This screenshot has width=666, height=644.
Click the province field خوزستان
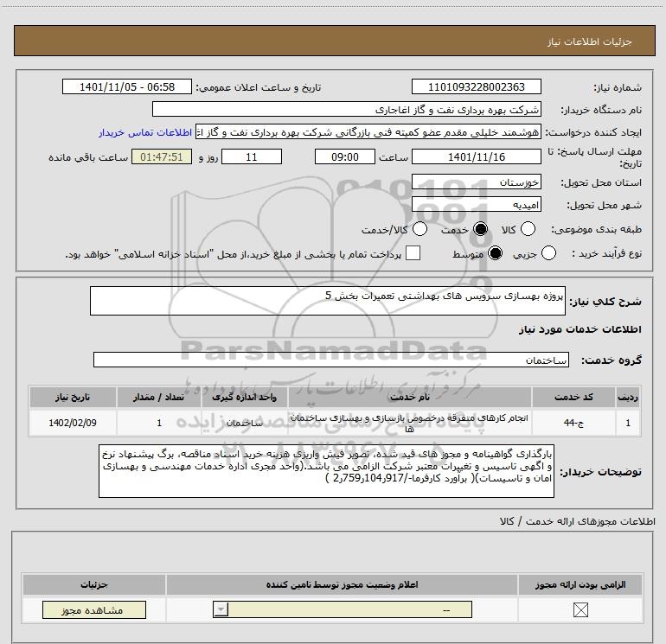point(476,182)
